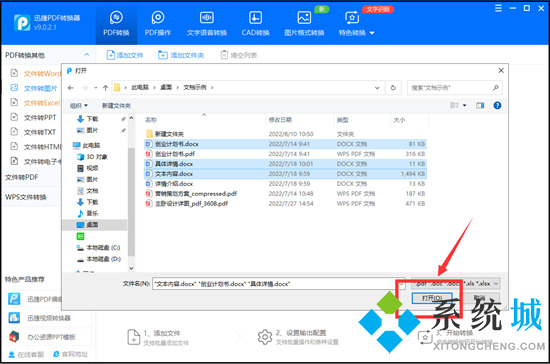This screenshot has width=550, height=364.
Task: Select 视频 in navigation tree
Action: point(88,168)
